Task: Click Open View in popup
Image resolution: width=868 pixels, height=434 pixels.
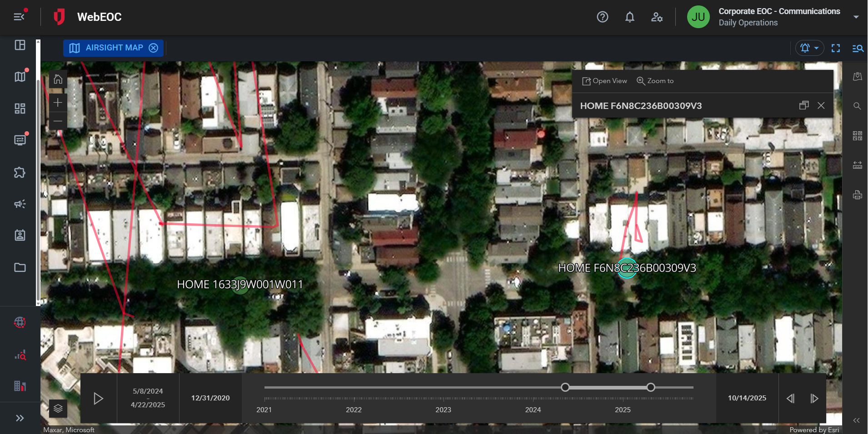Action: [x=604, y=81]
